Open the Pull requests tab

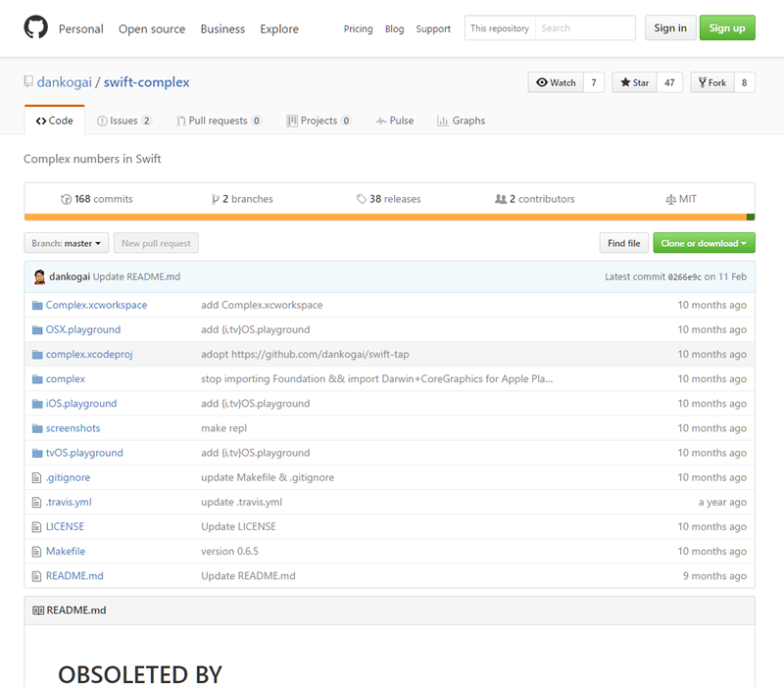(x=219, y=121)
